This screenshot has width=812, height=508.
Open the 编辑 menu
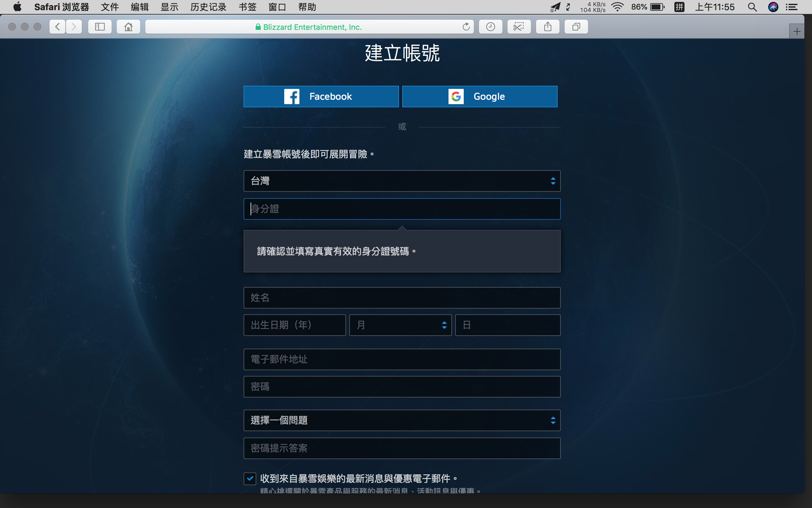point(140,7)
